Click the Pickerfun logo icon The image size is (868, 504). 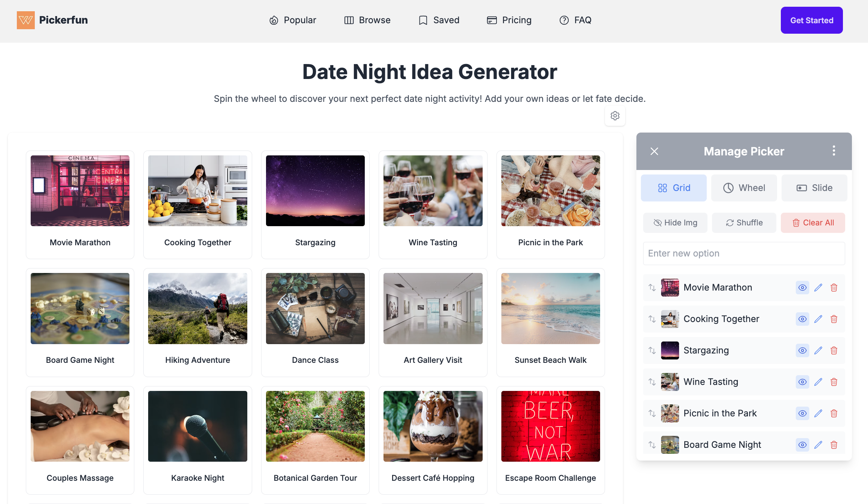point(25,20)
